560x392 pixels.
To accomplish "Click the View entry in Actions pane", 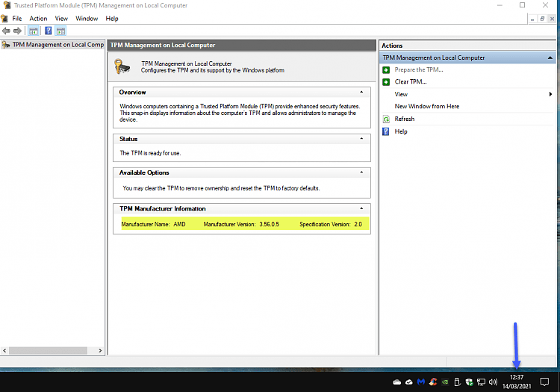I will pos(401,94).
